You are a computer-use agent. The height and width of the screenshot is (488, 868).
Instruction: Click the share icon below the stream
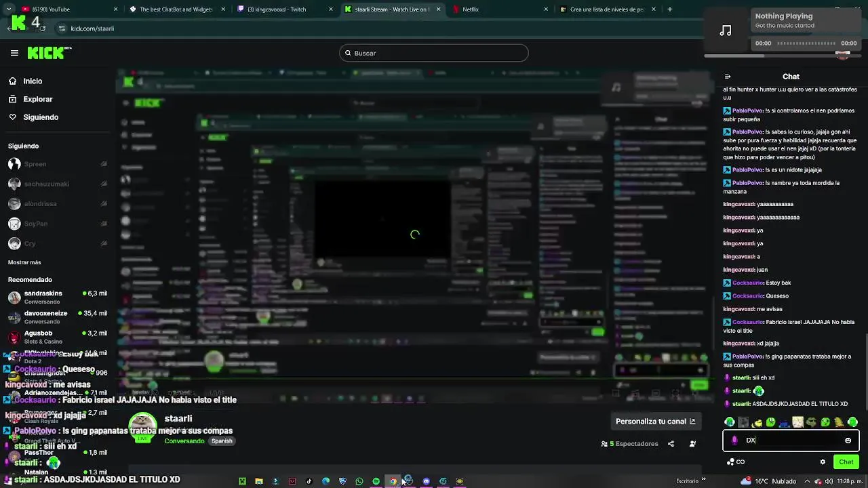pos(671,444)
